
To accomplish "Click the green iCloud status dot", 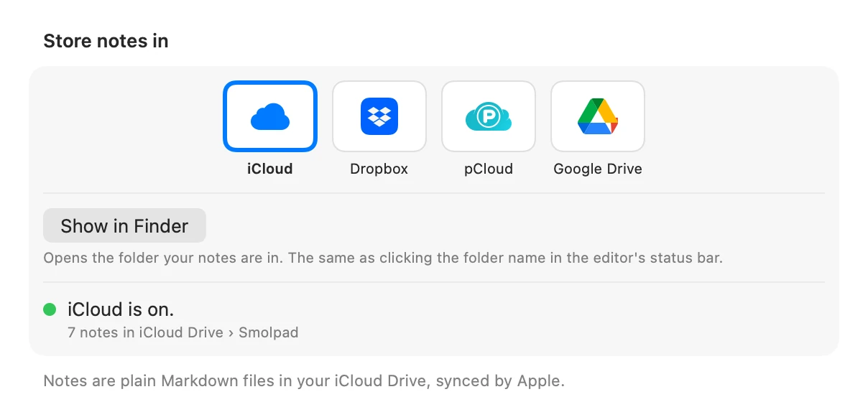I will click(x=50, y=309).
